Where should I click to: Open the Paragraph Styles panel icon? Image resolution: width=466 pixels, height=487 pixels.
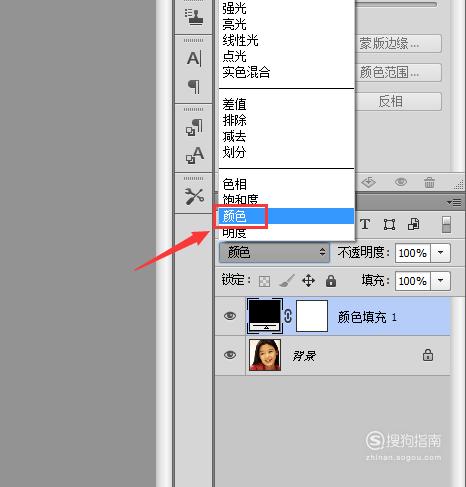[194, 127]
